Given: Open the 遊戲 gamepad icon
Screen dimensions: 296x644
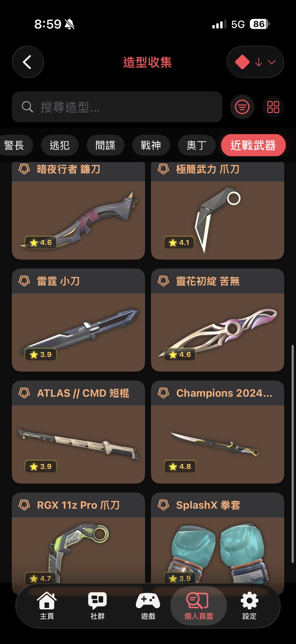Looking at the screenshot, I should (x=148, y=606).
